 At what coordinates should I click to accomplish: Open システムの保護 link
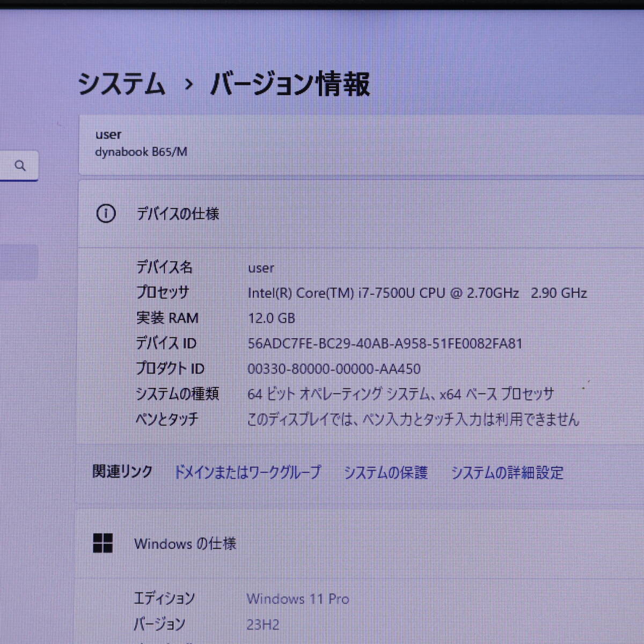point(385,472)
